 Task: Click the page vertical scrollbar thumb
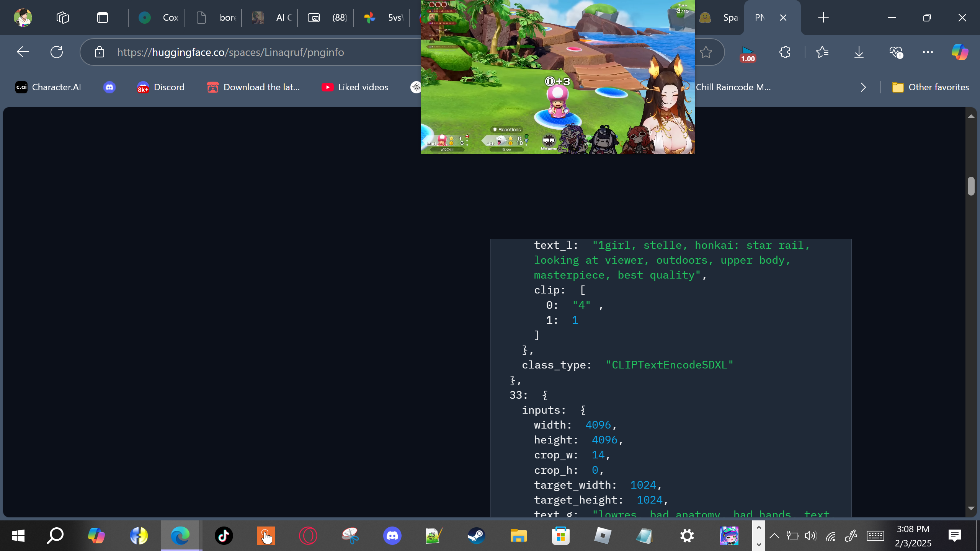(x=971, y=186)
